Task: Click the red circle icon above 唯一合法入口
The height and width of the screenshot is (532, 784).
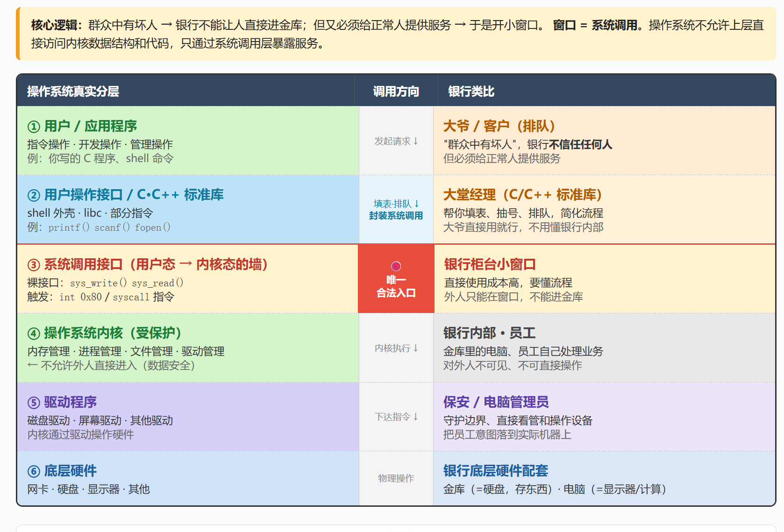Action: point(396,266)
